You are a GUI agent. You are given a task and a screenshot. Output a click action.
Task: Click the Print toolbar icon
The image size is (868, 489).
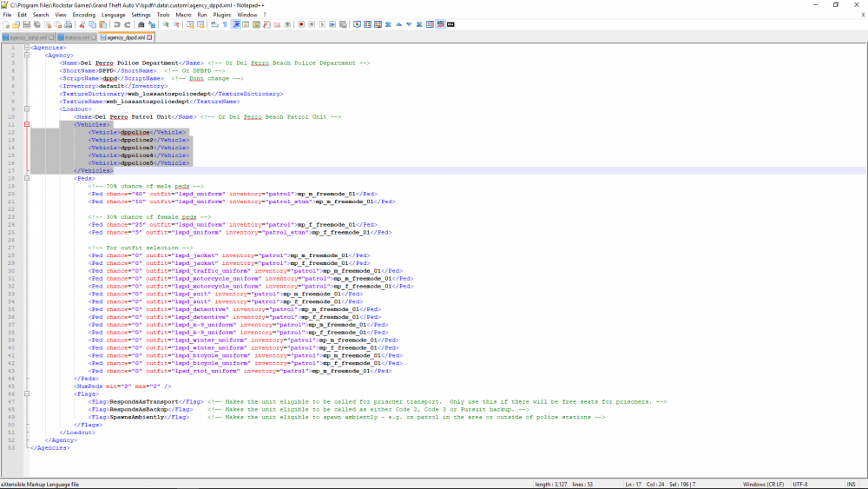(x=69, y=24)
